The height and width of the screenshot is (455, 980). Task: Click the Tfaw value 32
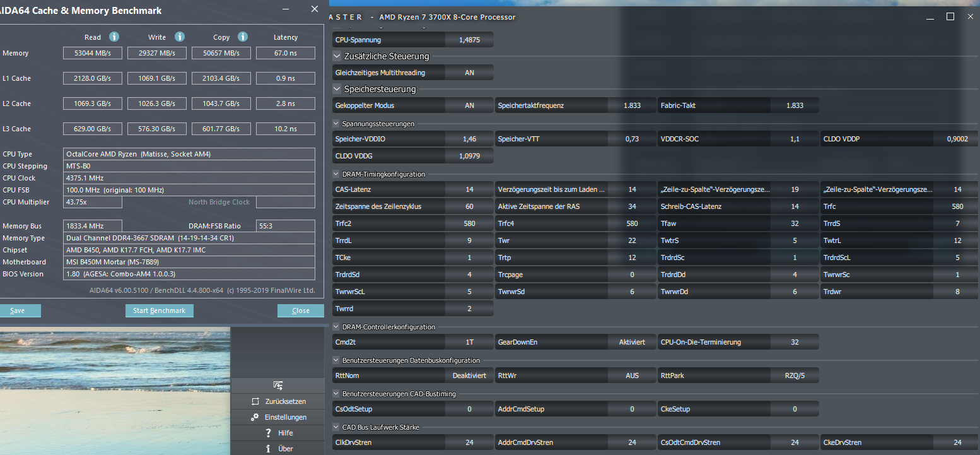coord(795,223)
